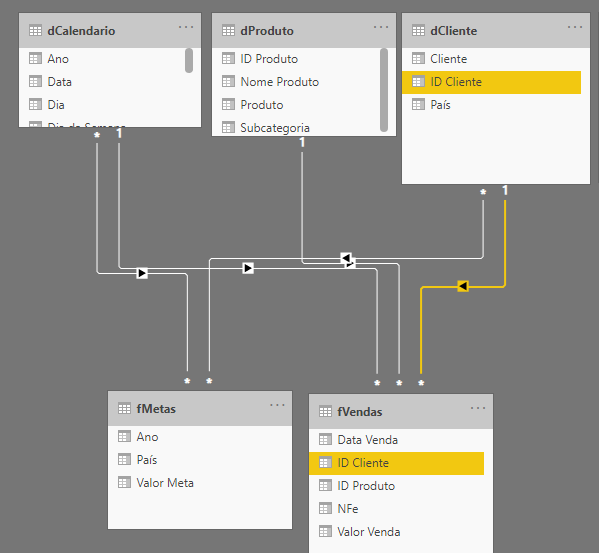Click the dCliente table ellipsis menu
This screenshot has width=599, height=553.
click(575, 27)
